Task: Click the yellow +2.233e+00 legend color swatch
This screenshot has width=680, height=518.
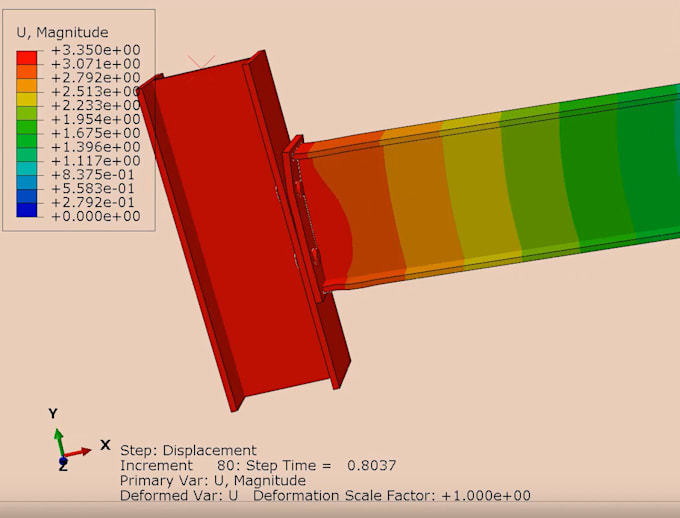Action: point(27,99)
